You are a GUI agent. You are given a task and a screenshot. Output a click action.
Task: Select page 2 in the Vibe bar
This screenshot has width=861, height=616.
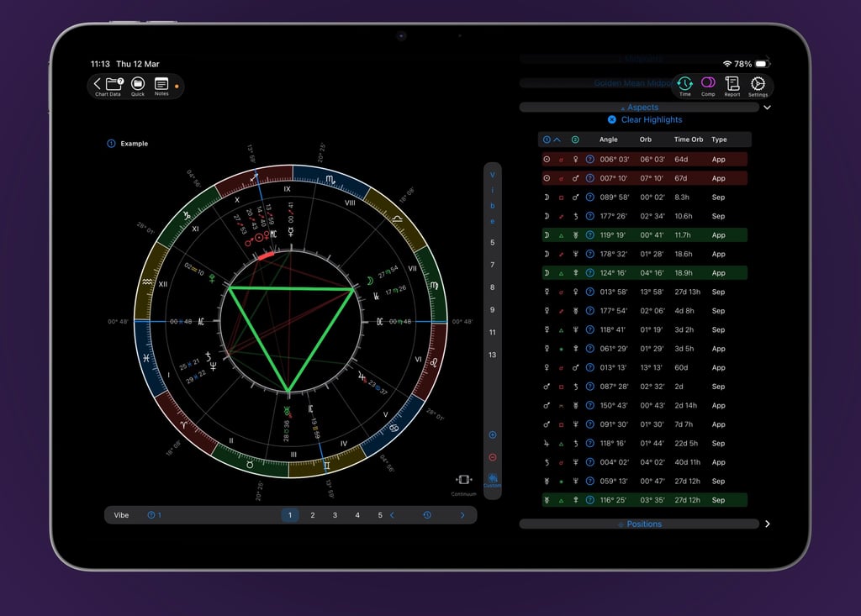coord(313,515)
